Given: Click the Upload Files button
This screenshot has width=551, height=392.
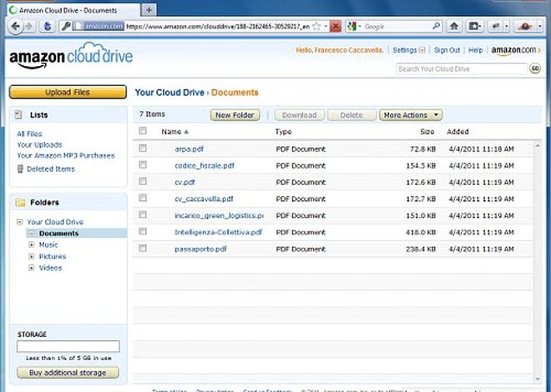Looking at the screenshot, I should (68, 93).
